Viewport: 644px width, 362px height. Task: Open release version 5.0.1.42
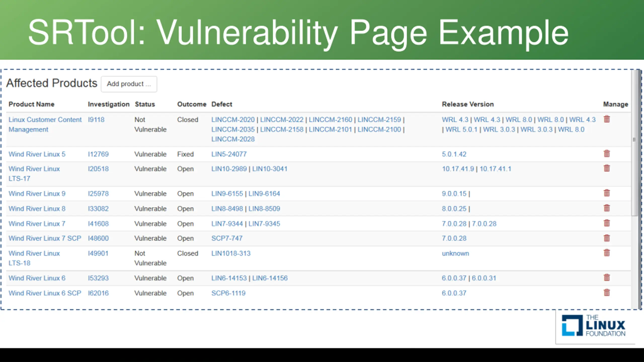click(454, 154)
